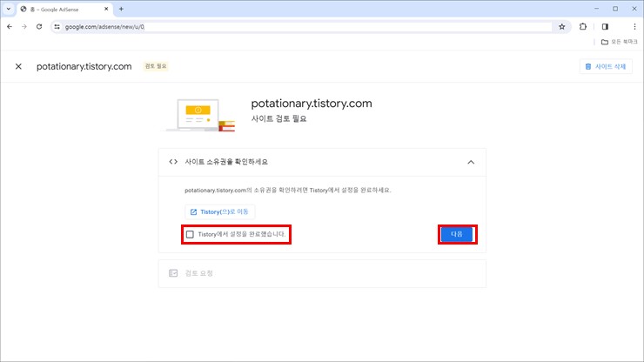
Task: Open the tab search dropdown arrow
Action: [8, 9]
